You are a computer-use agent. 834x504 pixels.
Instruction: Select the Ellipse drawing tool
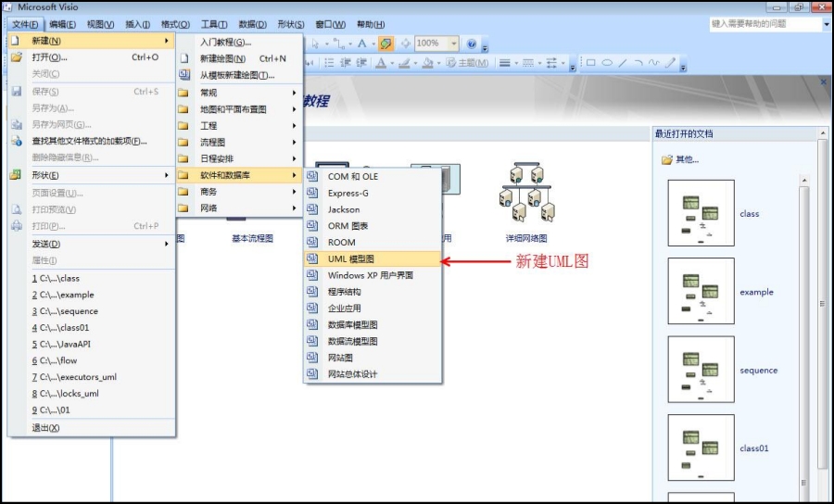606,63
